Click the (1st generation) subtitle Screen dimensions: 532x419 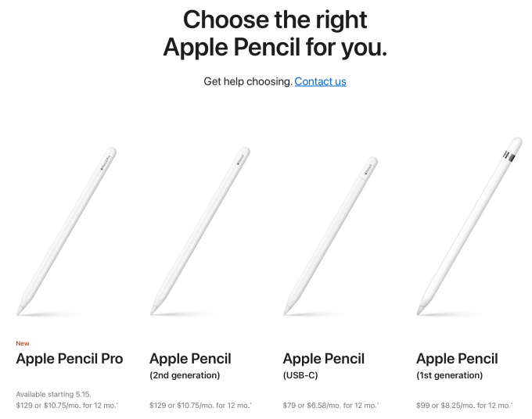(x=449, y=375)
